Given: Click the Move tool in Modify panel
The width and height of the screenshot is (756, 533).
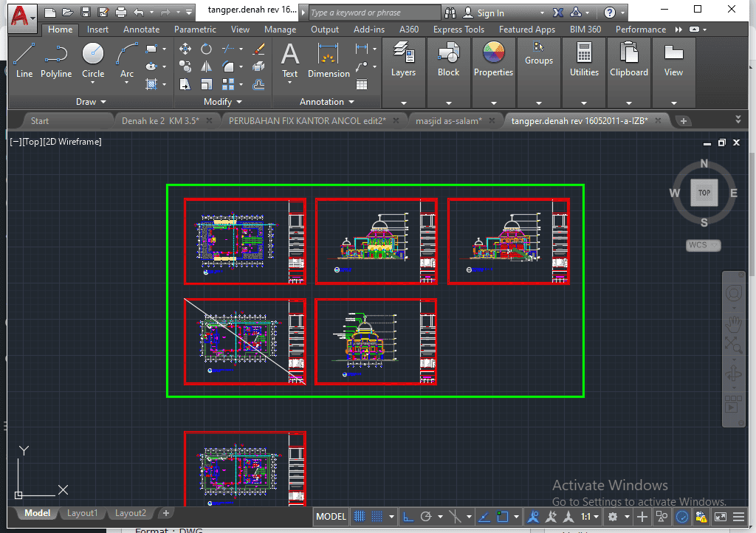Looking at the screenshot, I should [185, 49].
